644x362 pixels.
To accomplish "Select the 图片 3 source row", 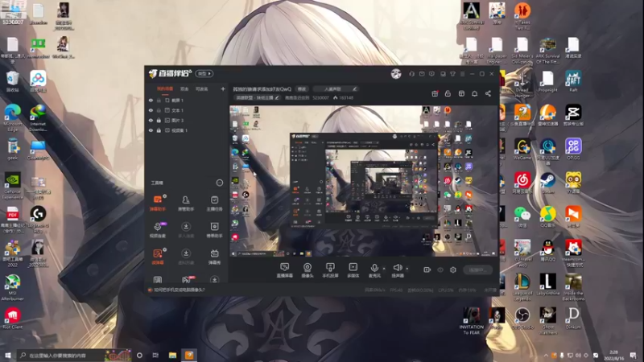I will click(187, 120).
